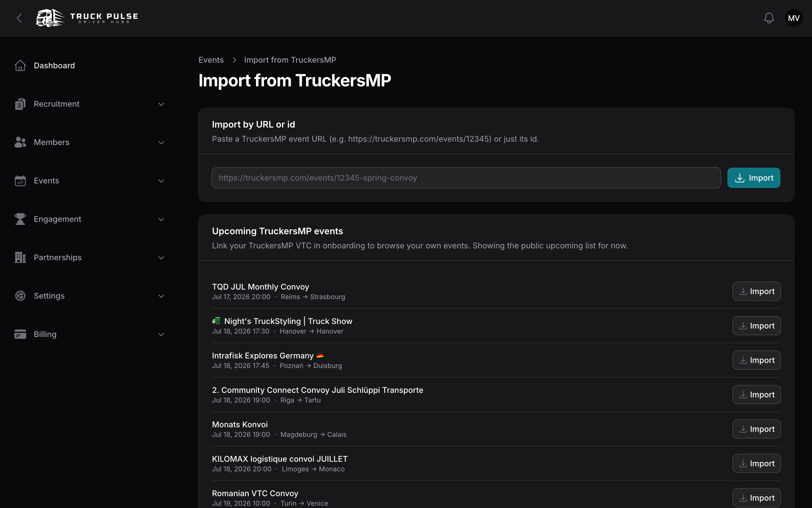The image size is (812, 508).
Task: Expand the Recruitment chevron
Action: [161, 104]
